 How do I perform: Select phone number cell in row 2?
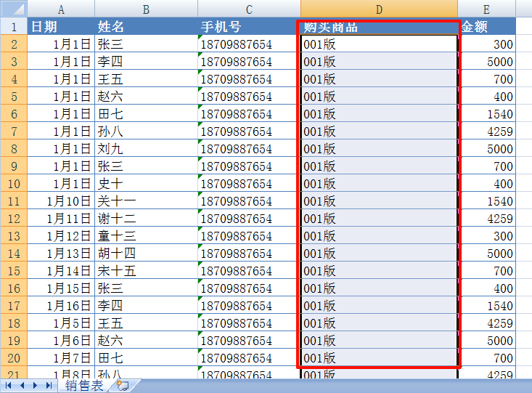pyautogui.click(x=249, y=44)
